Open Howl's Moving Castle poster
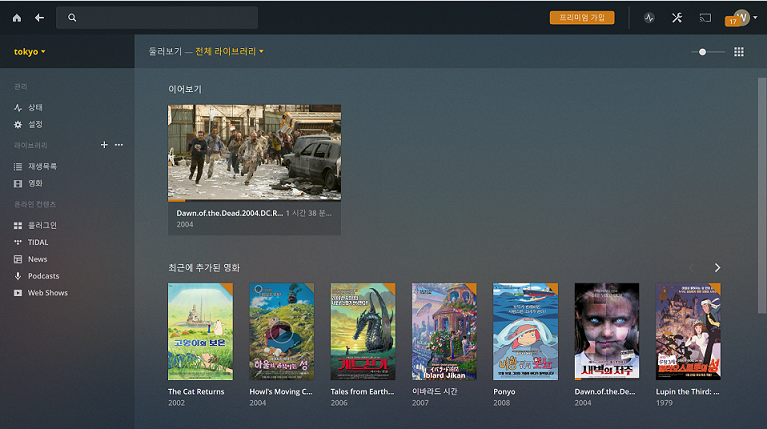 (x=282, y=331)
